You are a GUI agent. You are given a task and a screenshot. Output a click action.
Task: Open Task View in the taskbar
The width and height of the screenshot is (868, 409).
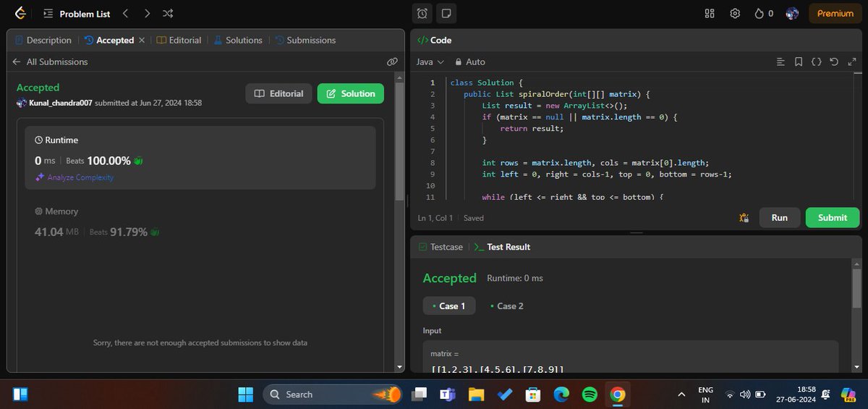pyautogui.click(x=420, y=395)
